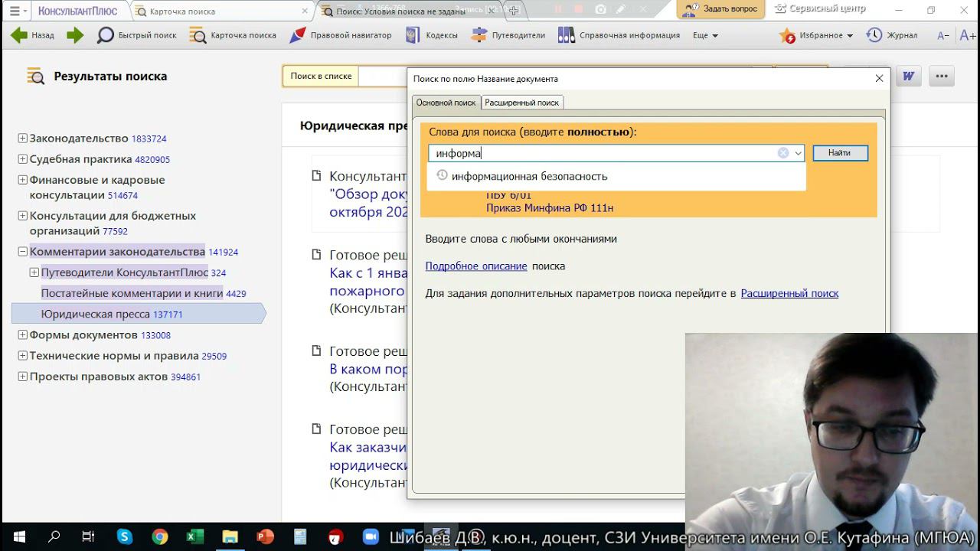This screenshot has height=551, width=980.
Task: Click the Найти button
Action: tap(840, 153)
